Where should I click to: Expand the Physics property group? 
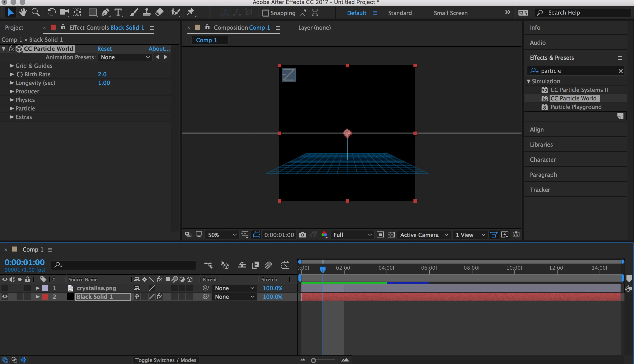click(x=12, y=100)
